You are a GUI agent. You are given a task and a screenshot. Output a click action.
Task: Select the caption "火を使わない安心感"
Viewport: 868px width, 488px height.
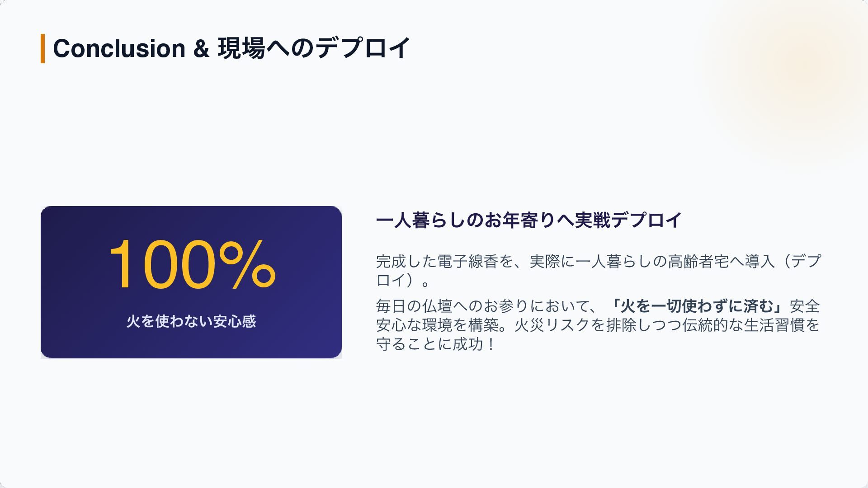pos(191,321)
